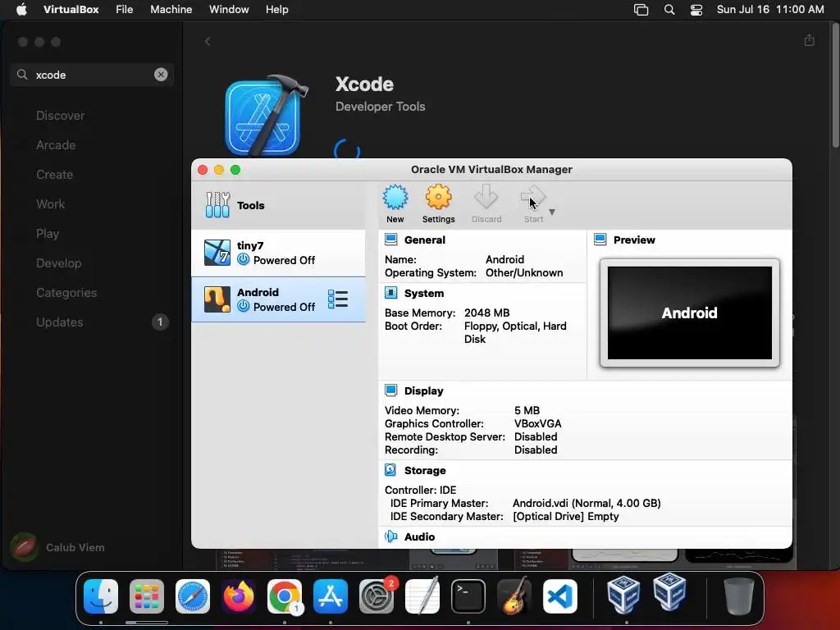The width and height of the screenshot is (840, 630).
Task: Click the App Store window scrollbar
Action: point(836,85)
